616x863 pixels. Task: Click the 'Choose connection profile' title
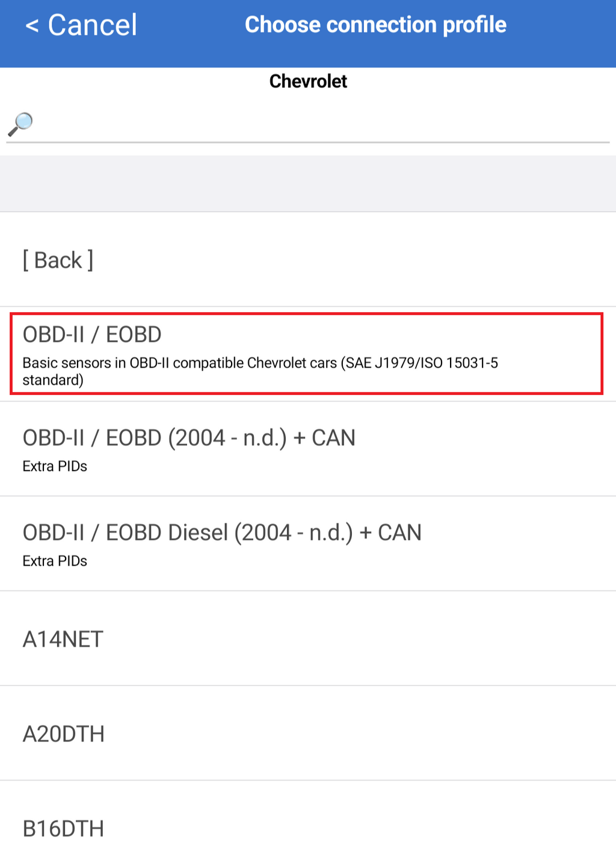click(x=375, y=25)
